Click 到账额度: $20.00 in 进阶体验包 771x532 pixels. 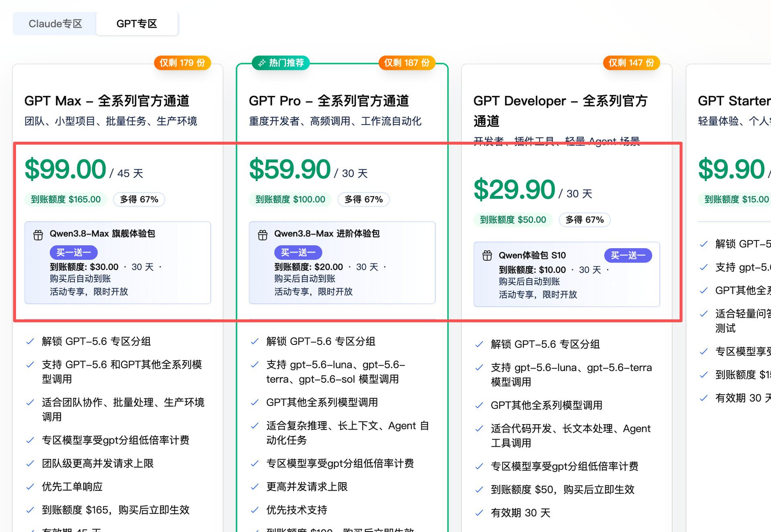308,267
